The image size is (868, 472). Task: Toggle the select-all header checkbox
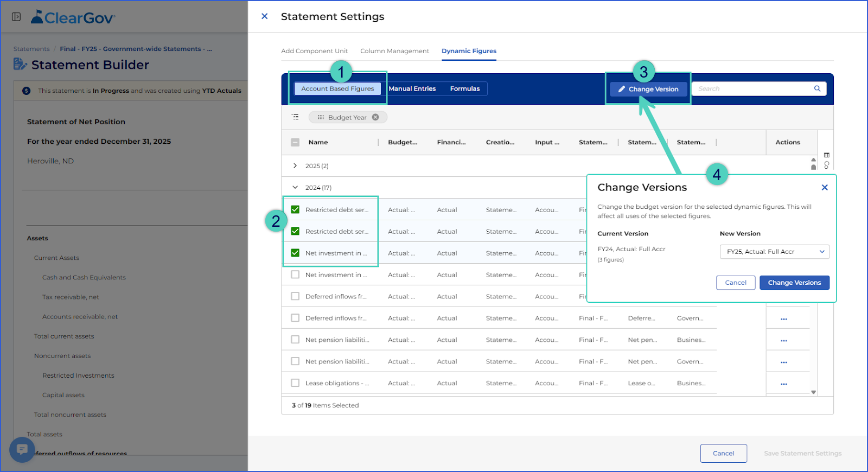click(x=295, y=142)
